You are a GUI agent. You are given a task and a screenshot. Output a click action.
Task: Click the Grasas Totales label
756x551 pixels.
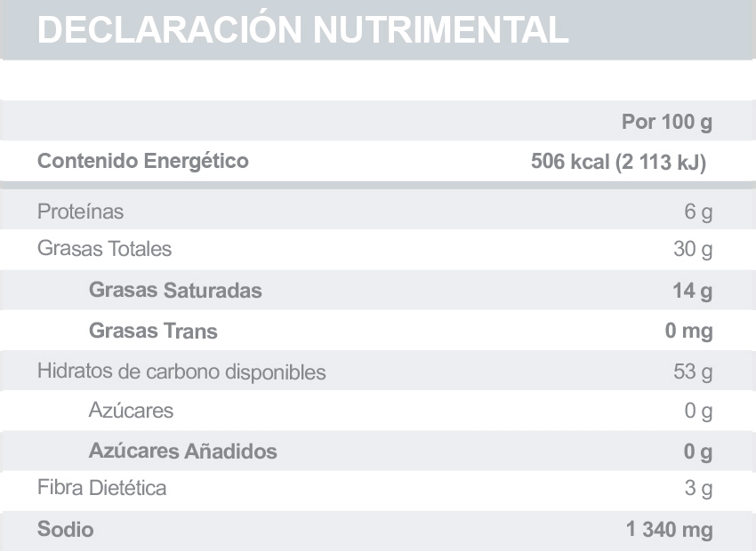(x=104, y=249)
